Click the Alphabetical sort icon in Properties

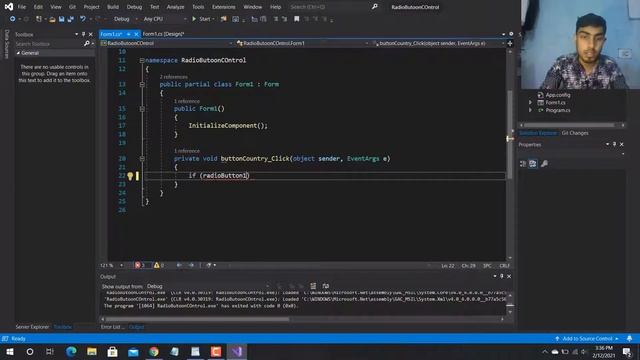click(x=533, y=164)
